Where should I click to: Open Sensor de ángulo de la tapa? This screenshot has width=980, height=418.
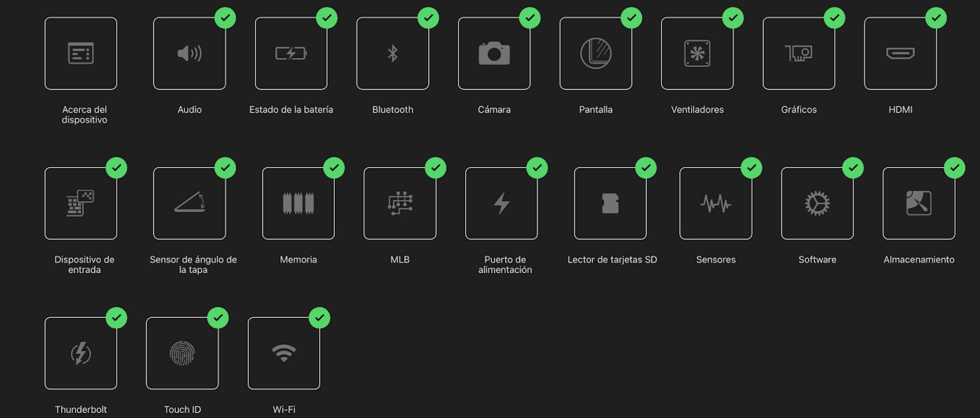(190, 203)
